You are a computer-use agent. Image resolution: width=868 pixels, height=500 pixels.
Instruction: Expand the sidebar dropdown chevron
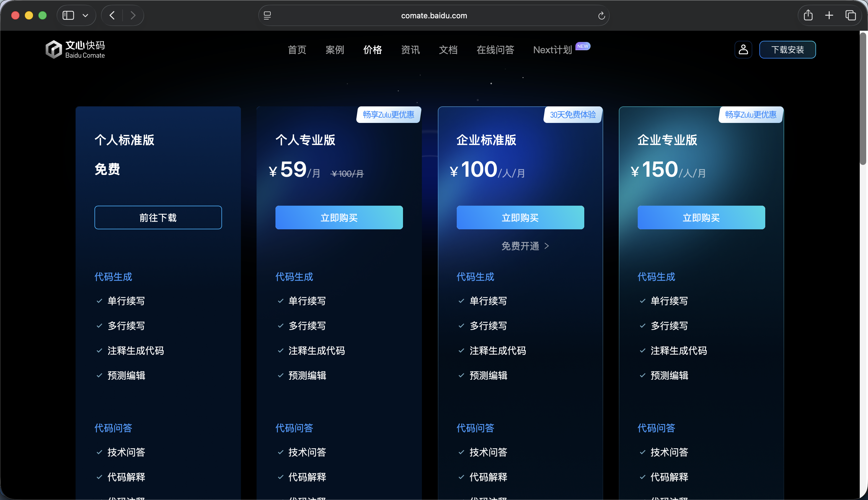(x=85, y=15)
